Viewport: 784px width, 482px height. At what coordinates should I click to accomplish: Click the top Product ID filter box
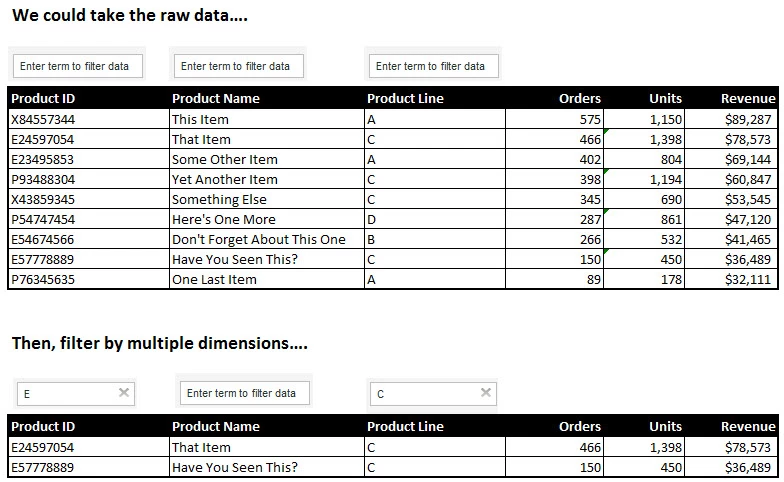(x=78, y=66)
